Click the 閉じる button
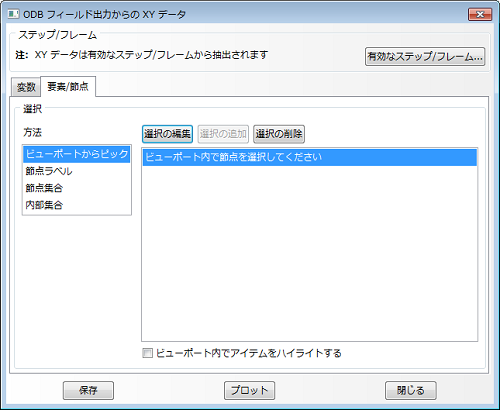The width and height of the screenshot is (500, 410). coord(411,390)
